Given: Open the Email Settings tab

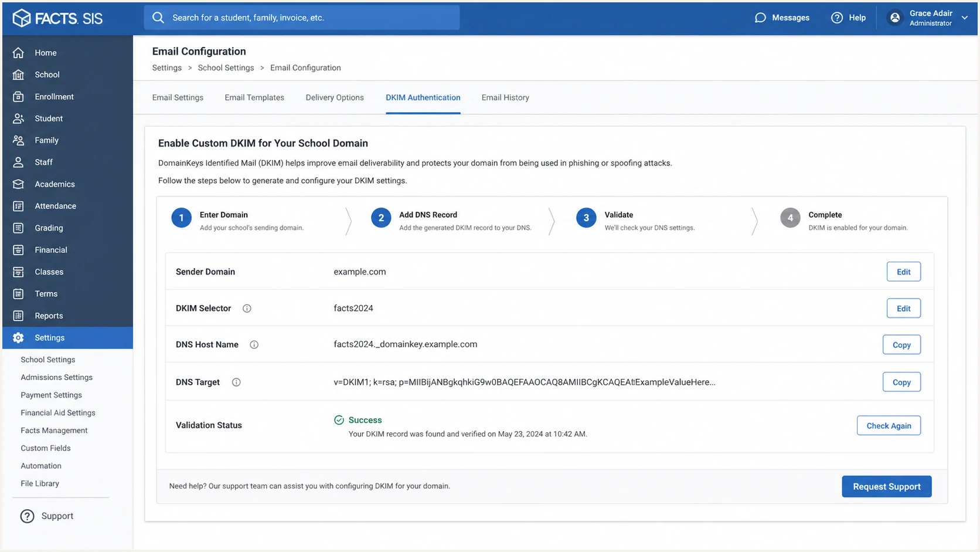Looking at the screenshot, I should tap(178, 97).
